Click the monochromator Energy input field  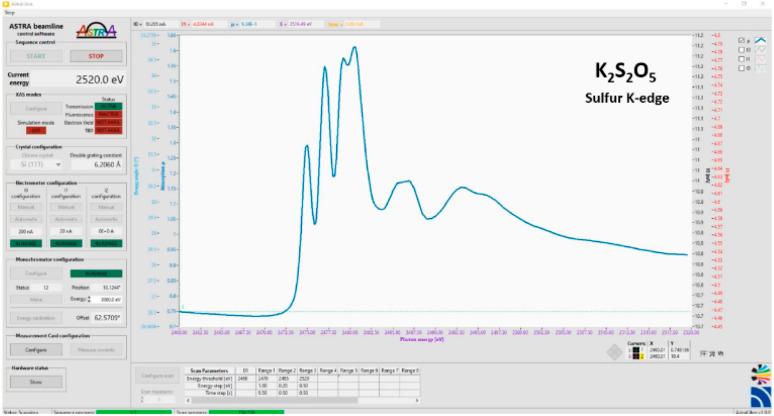[x=108, y=299]
